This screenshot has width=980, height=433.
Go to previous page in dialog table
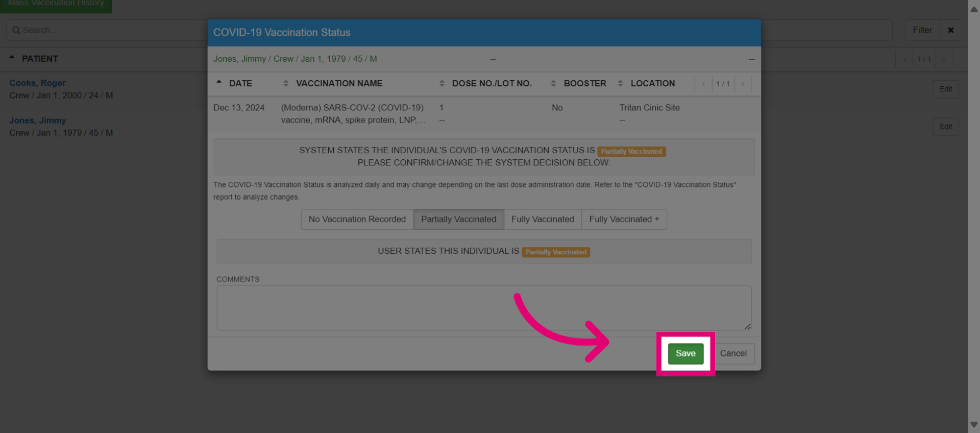(703, 84)
